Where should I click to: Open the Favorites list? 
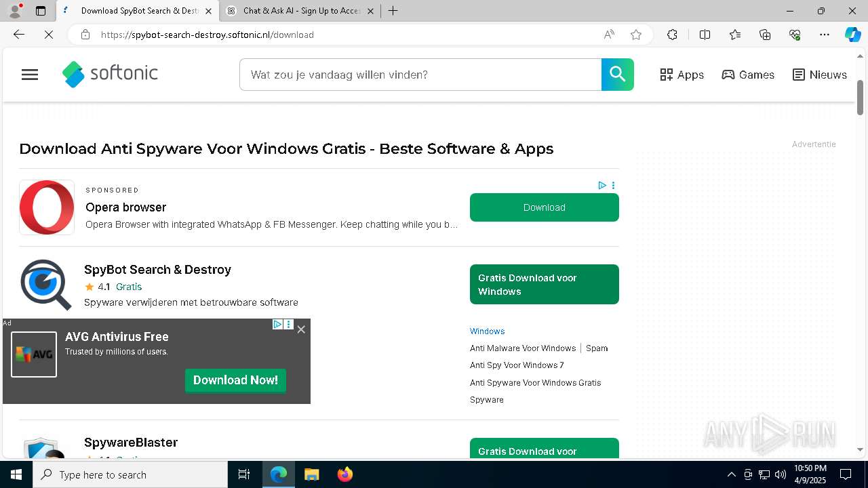point(735,35)
